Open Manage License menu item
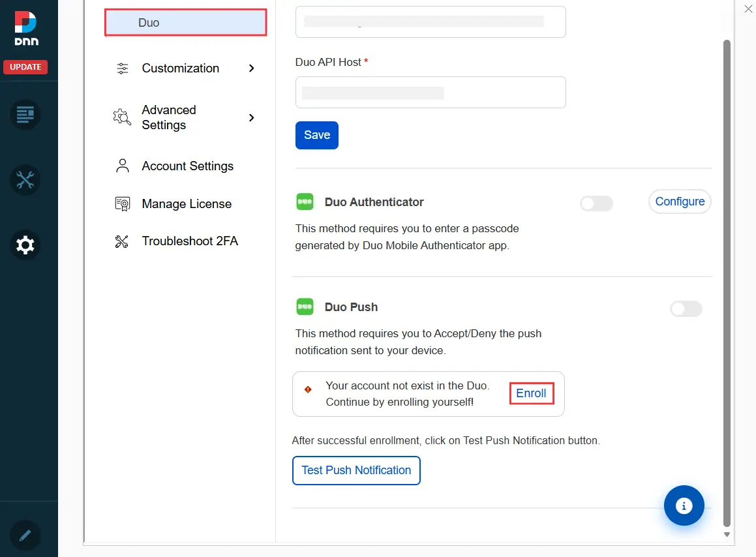 tap(186, 204)
